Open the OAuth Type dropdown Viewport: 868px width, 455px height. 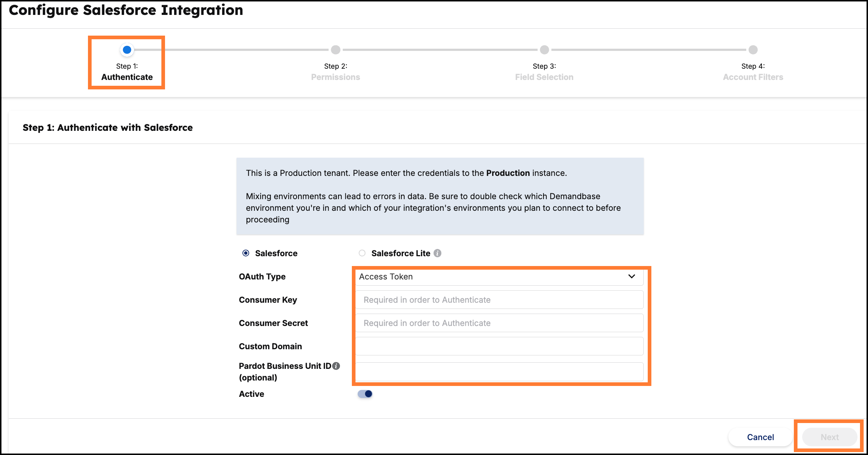click(499, 277)
